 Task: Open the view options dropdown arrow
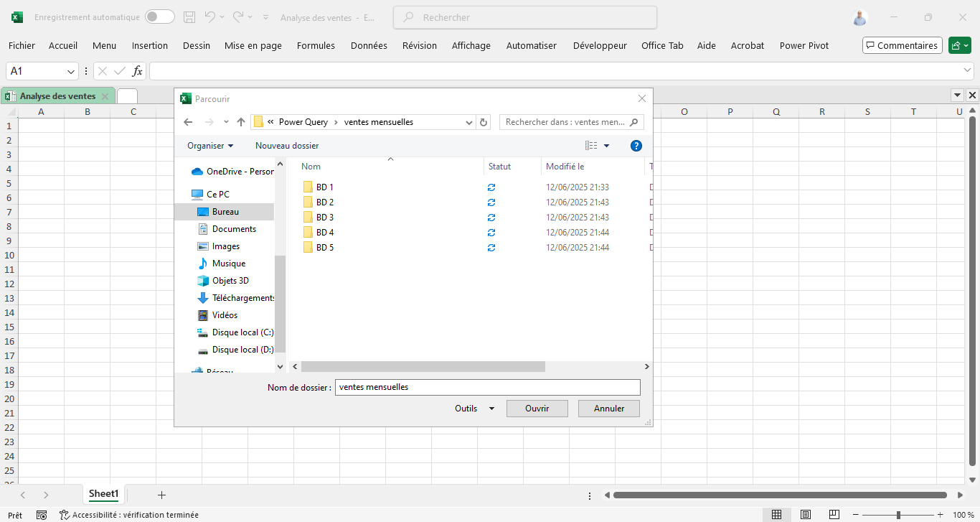[606, 146]
